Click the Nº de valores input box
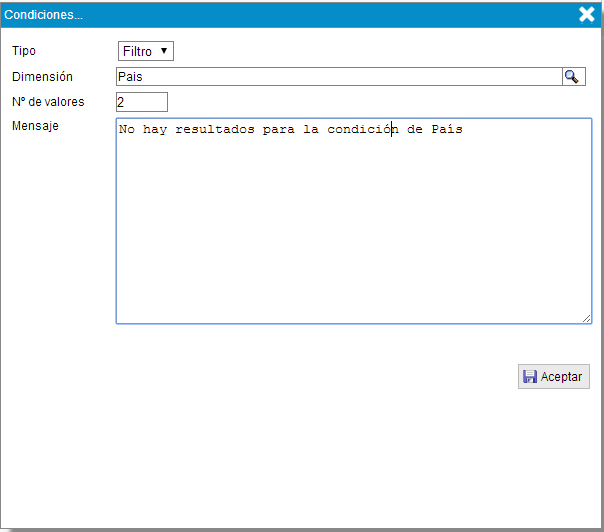 click(142, 102)
